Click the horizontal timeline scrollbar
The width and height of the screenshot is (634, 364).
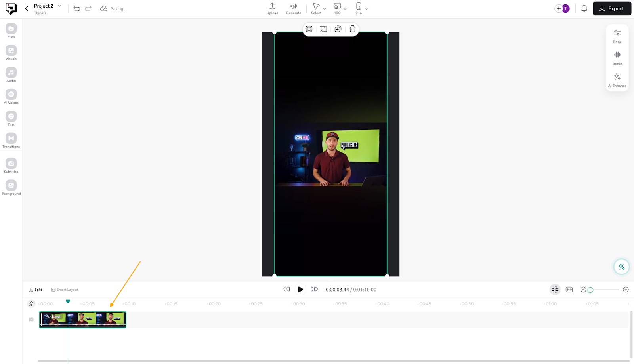tap(334, 361)
